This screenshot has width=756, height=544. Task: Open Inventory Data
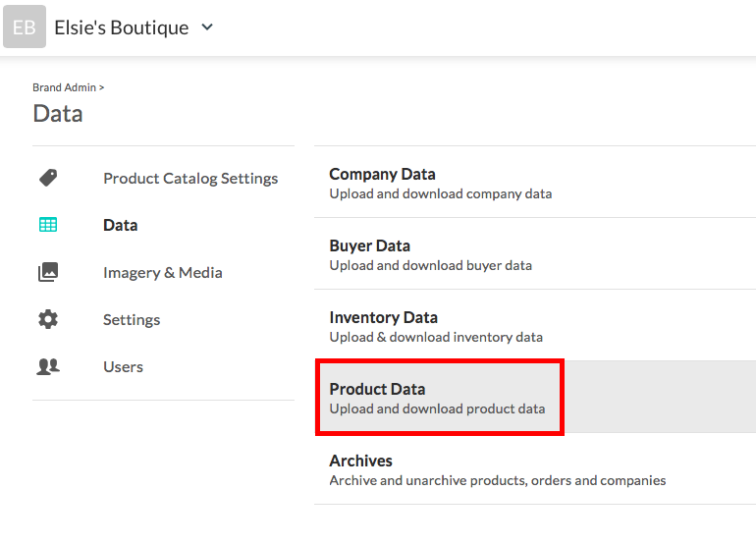383,318
